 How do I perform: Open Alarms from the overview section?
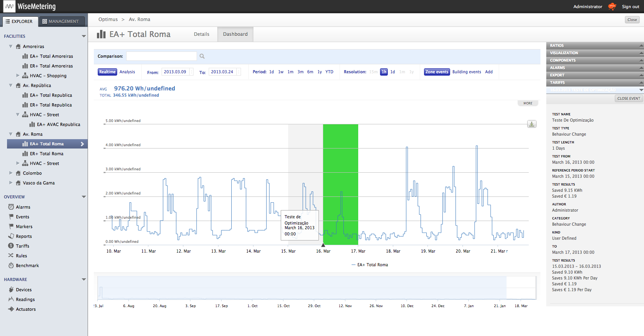[x=23, y=207]
